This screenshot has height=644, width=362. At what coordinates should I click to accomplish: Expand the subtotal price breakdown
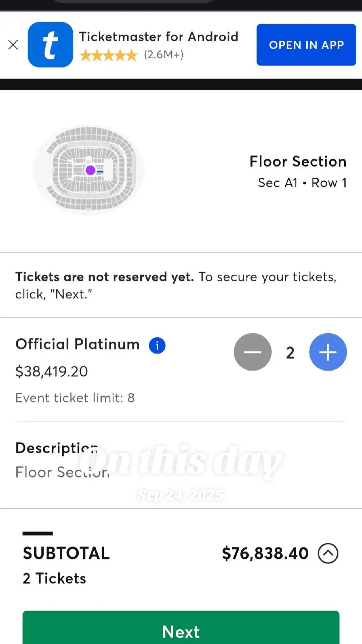click(x=328, y=553)
